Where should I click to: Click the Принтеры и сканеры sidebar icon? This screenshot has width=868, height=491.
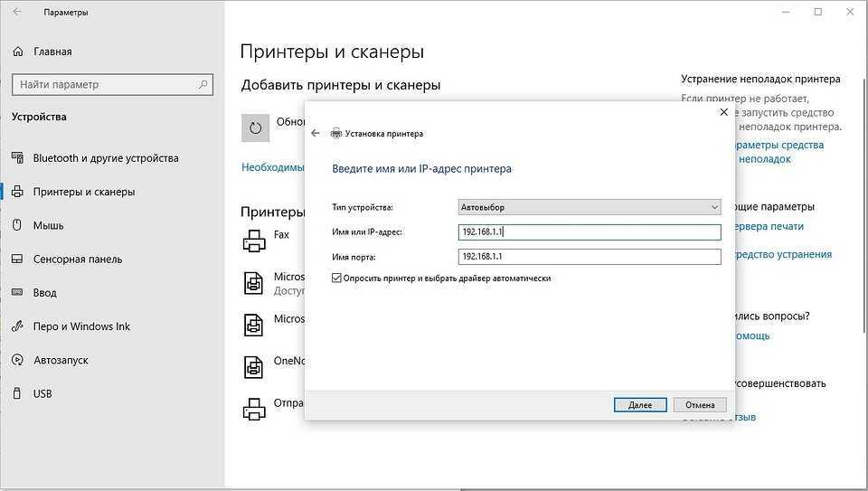point(18,192)
